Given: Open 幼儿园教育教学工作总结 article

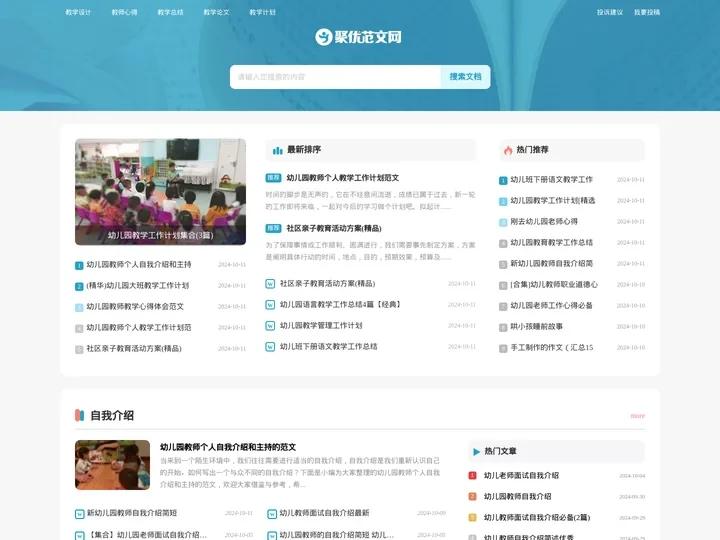Looking at the screenshot, I should [551, 242].
